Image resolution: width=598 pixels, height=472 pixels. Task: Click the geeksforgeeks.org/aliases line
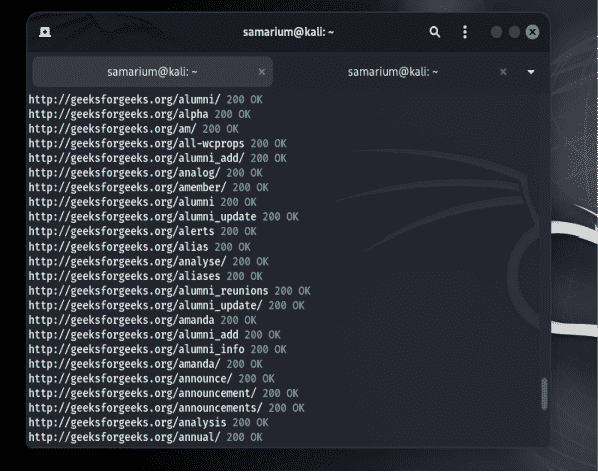[145, 276]
